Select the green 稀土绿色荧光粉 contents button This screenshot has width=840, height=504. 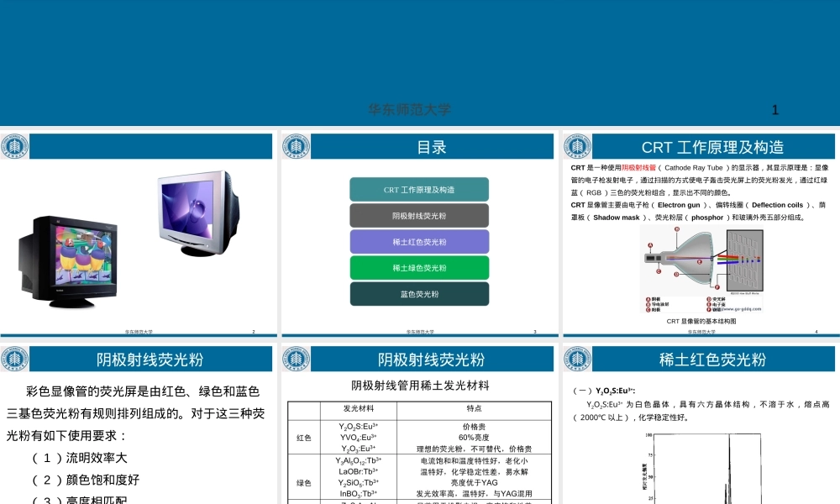tap(419, 268)
